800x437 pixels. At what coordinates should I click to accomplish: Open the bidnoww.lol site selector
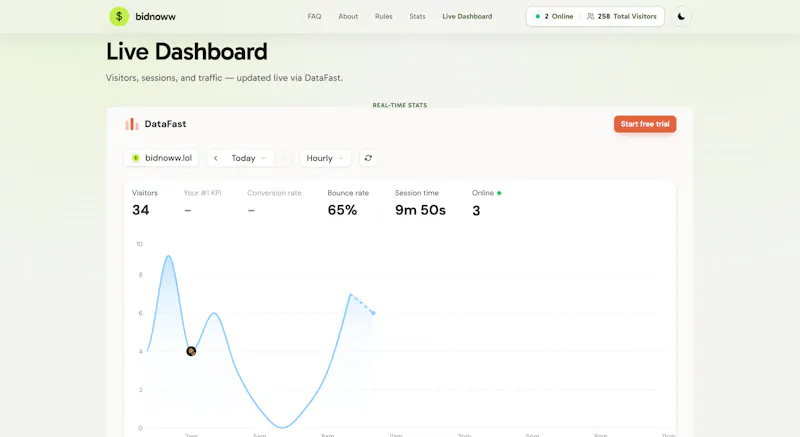(161, 158)
